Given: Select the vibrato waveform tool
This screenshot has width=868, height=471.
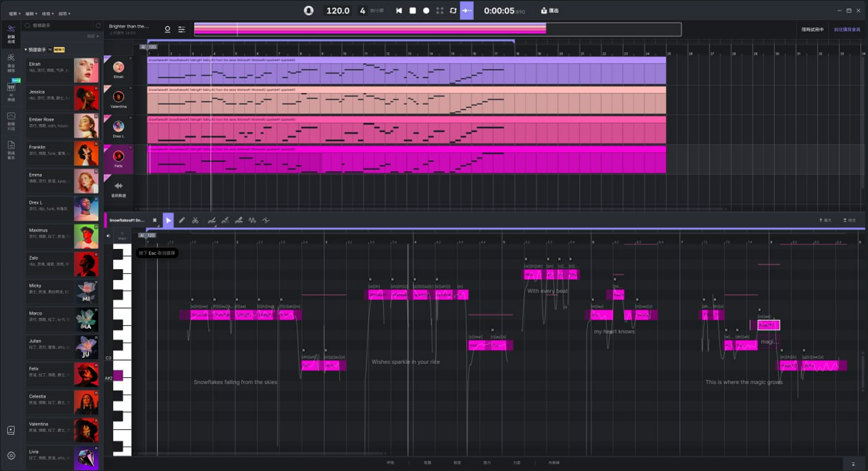Looking at the screenshot, I should pyautogui.click(x=252, y=220).
